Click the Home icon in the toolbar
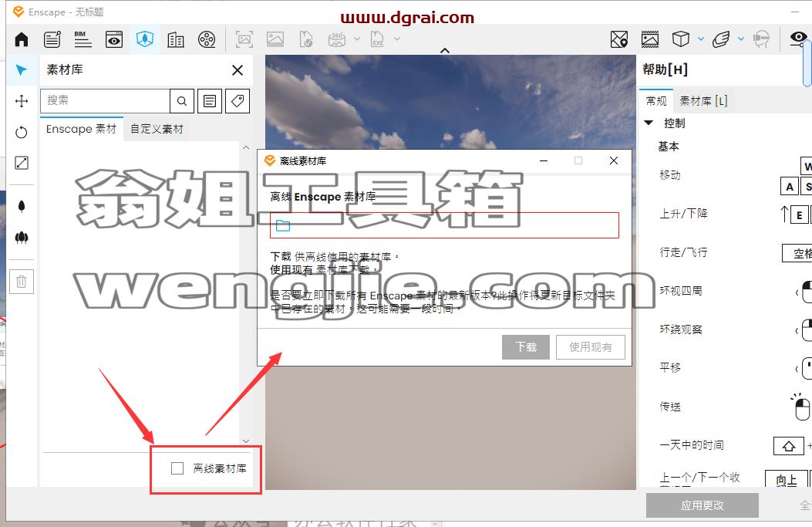The image size is (812, 527). [x=22, y=39]
